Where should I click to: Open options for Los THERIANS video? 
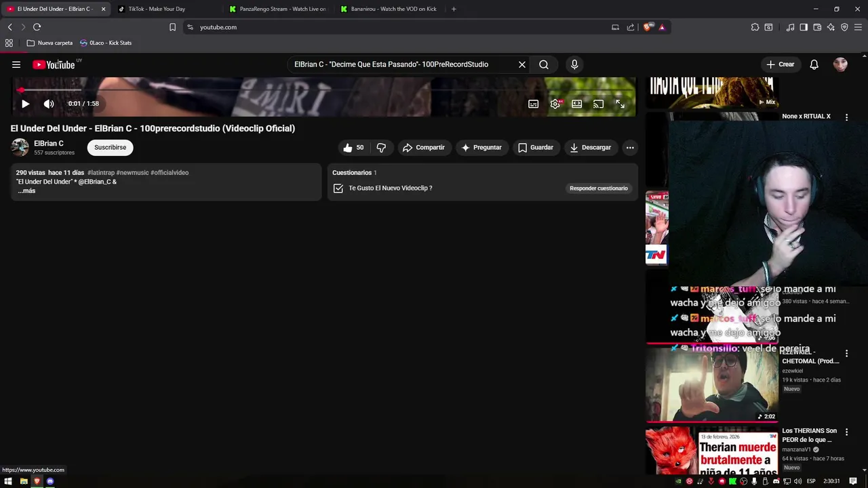click(846, 432)
